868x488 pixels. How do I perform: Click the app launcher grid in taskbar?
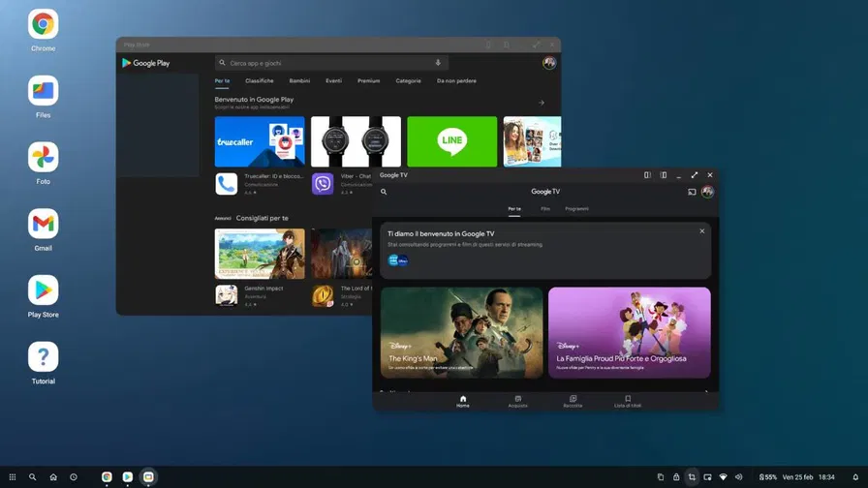pyautogui.click(x=12, y=477)
